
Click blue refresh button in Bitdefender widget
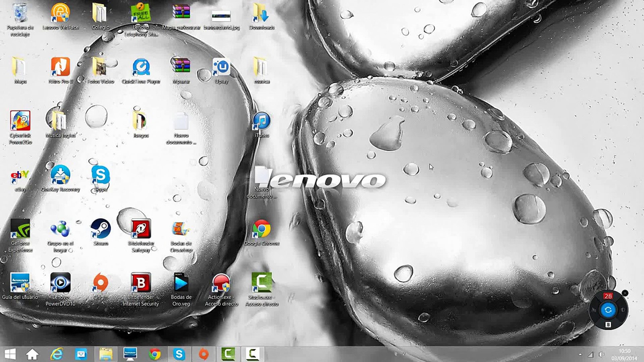[x=608, y=310]
